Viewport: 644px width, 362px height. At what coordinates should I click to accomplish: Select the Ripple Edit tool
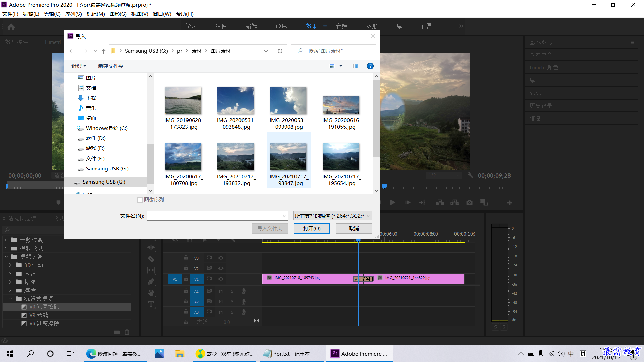tap(151, 247)
